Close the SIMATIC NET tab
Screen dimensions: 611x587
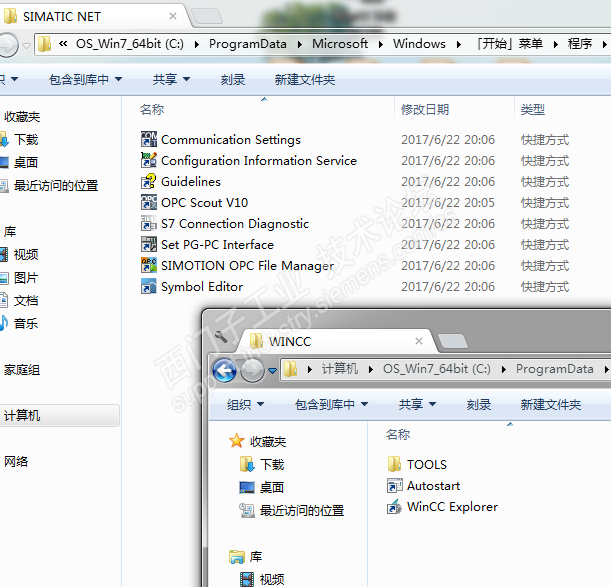[x=173, y=16]
